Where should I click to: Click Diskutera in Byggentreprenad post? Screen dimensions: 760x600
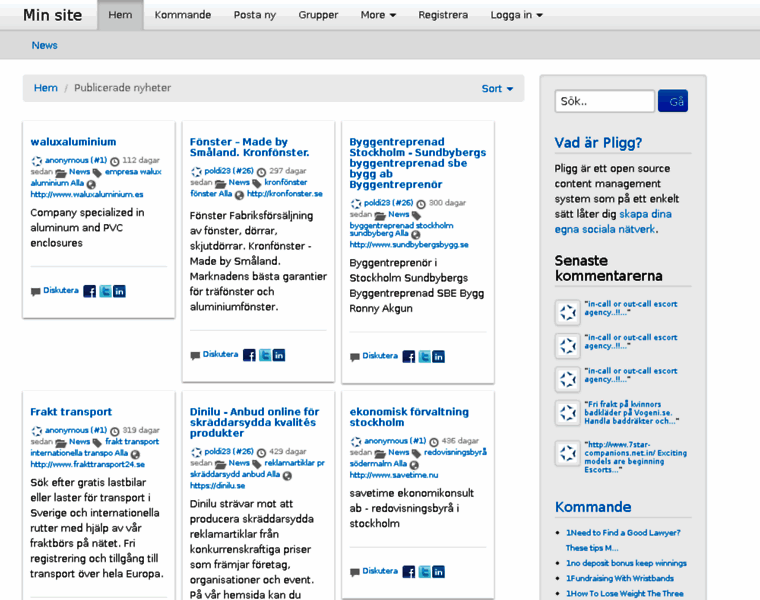(380, 356)
